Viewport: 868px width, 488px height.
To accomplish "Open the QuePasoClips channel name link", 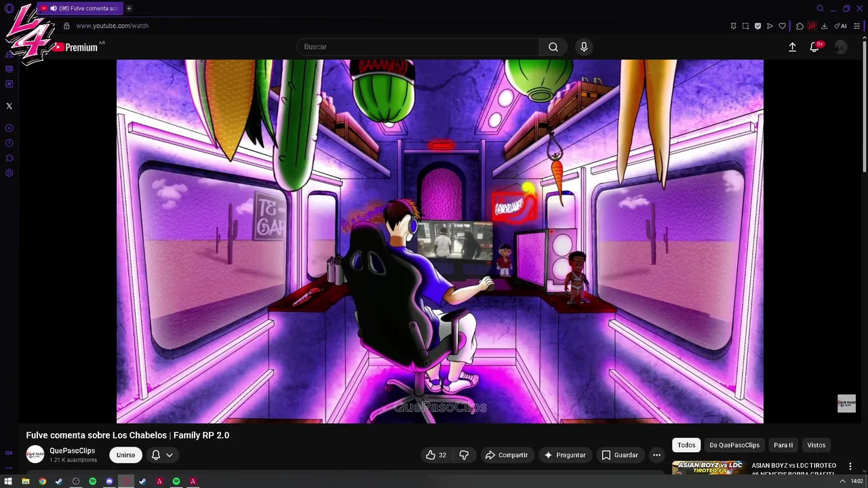I will 72,451.
